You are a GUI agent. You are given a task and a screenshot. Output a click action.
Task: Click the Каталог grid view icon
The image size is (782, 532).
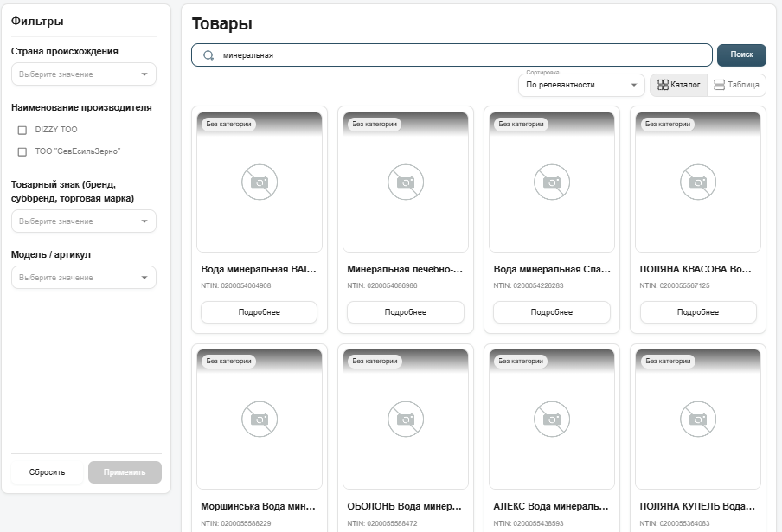(x=663, y=85)
